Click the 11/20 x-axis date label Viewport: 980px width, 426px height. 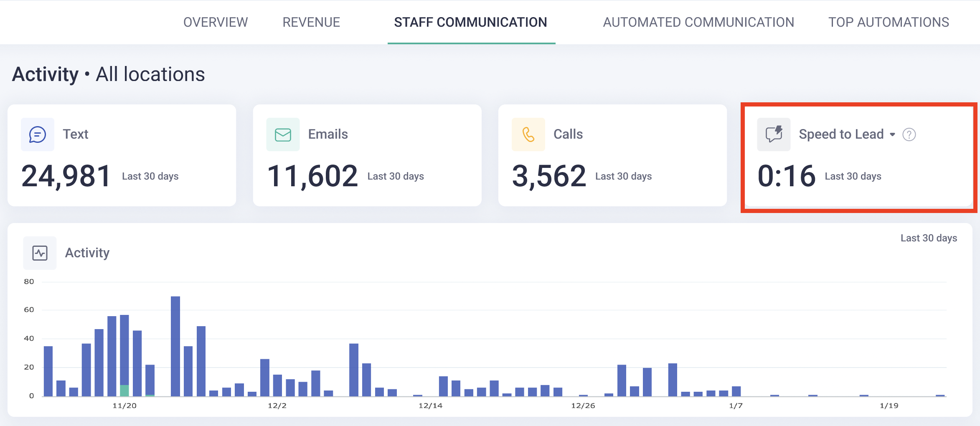point(124,406)
